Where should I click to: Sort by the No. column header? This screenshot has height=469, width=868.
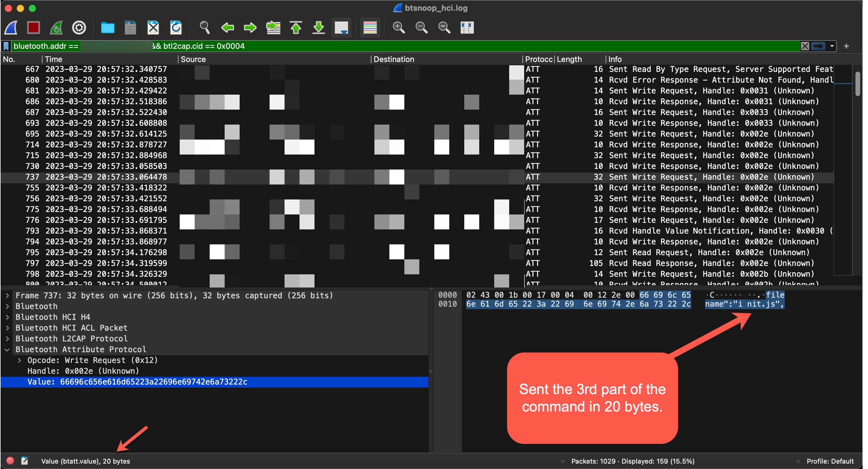click(21, 59)
